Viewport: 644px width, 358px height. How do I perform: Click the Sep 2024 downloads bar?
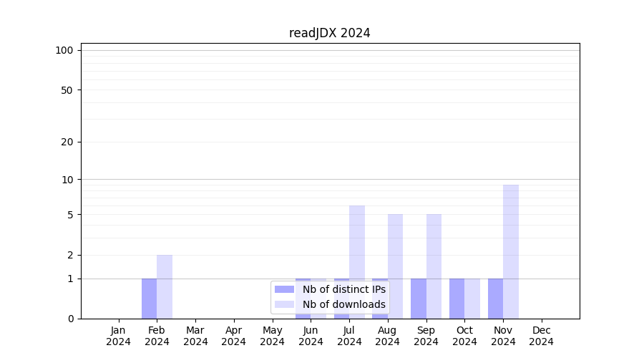pyautogui.click(x=434, y=266)
